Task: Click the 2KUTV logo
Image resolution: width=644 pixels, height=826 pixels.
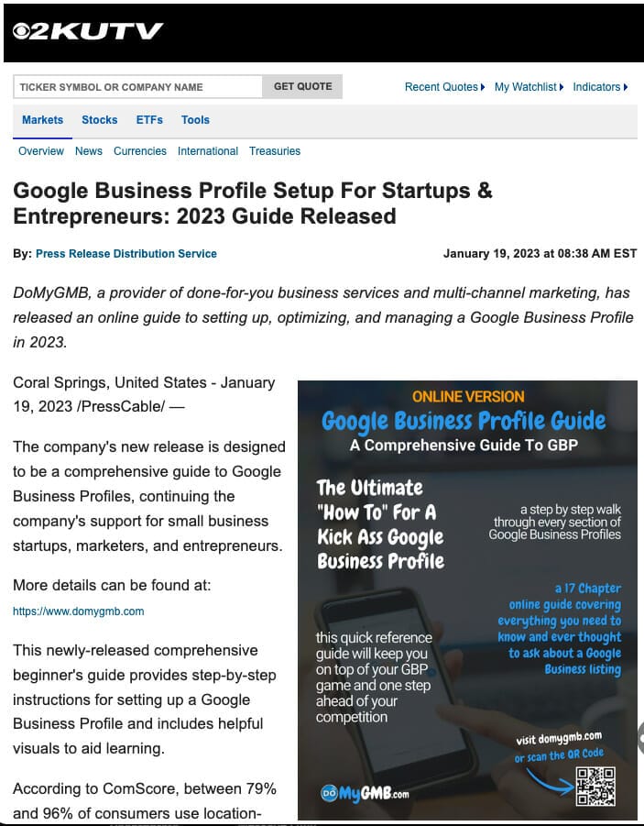Action: pyautogui.click(x=87, y=32)
